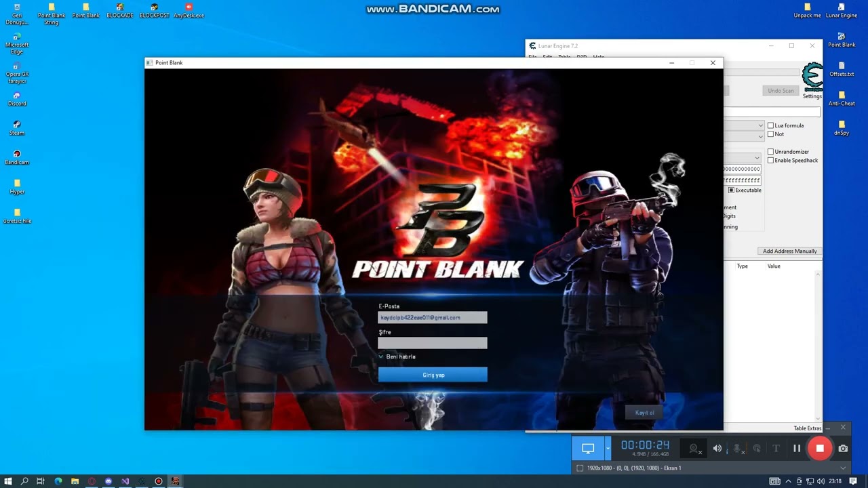
Task: Open the Windows Start menu
Action: click(x=8, y=481)
